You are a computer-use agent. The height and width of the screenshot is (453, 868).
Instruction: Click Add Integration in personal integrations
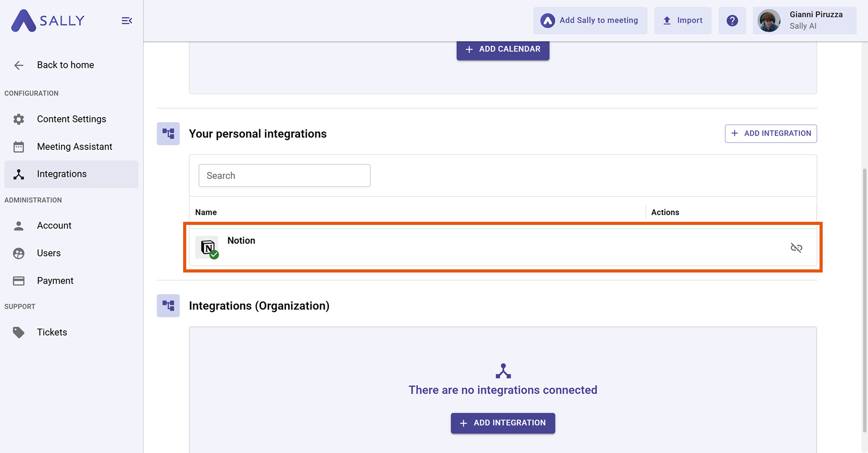[x=771, y=133]
